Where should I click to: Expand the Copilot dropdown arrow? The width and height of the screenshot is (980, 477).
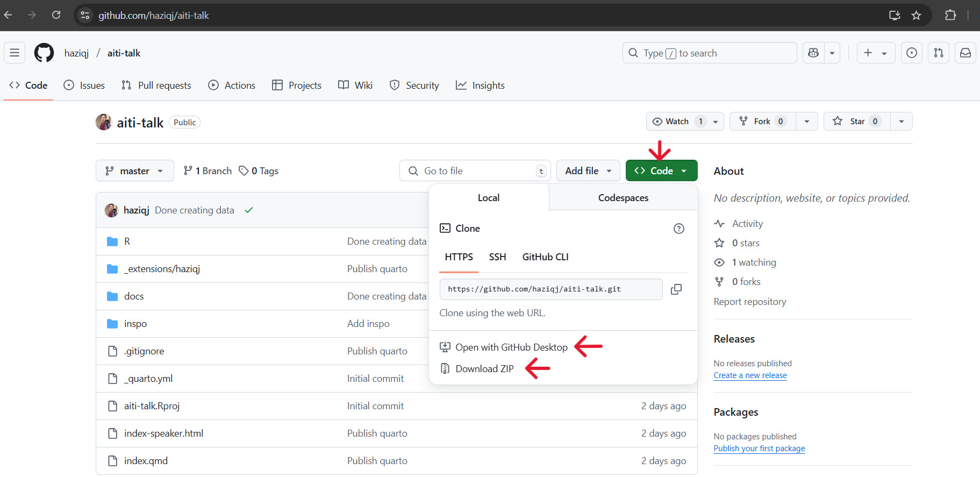click(x=832, y=53)
